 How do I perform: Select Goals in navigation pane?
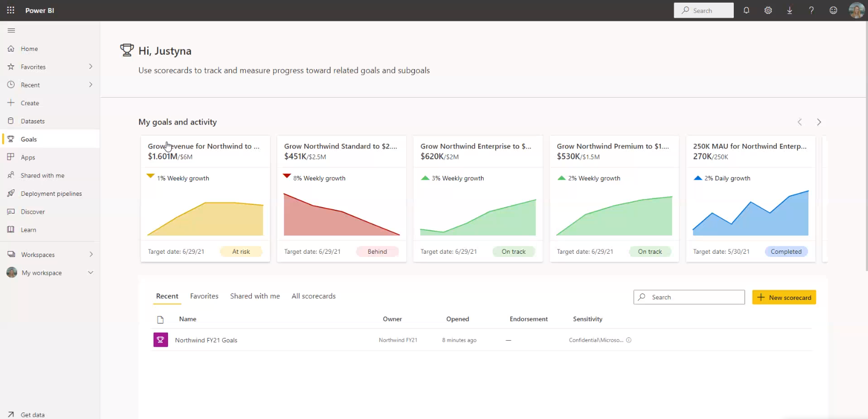pos(50,139)
